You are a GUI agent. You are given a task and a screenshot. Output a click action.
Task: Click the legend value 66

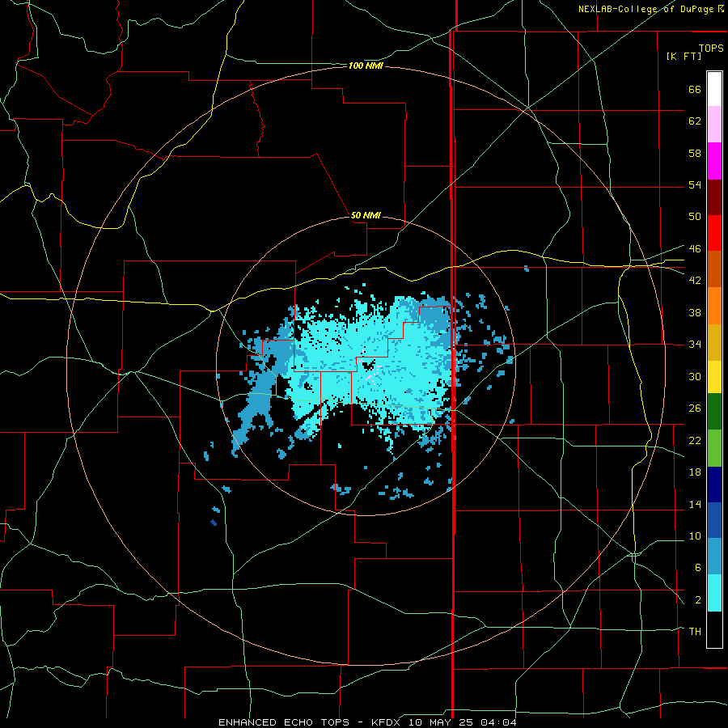point(695,89)
